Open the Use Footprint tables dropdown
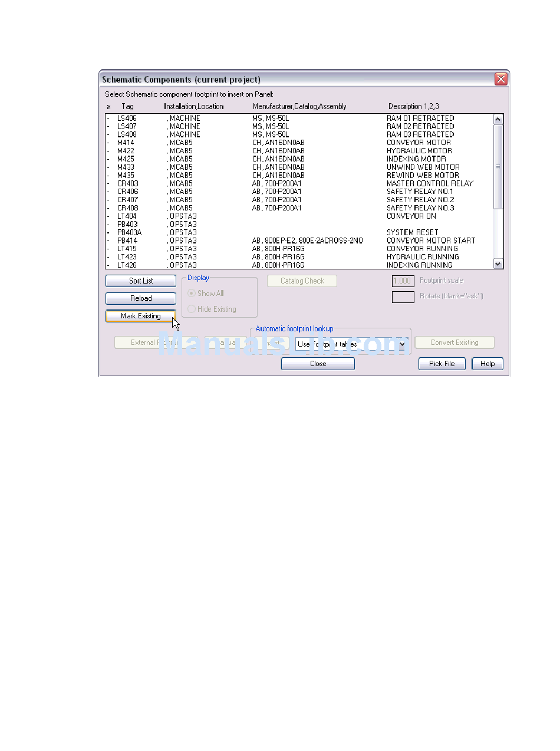560x751 pixels. coord(403,344)
